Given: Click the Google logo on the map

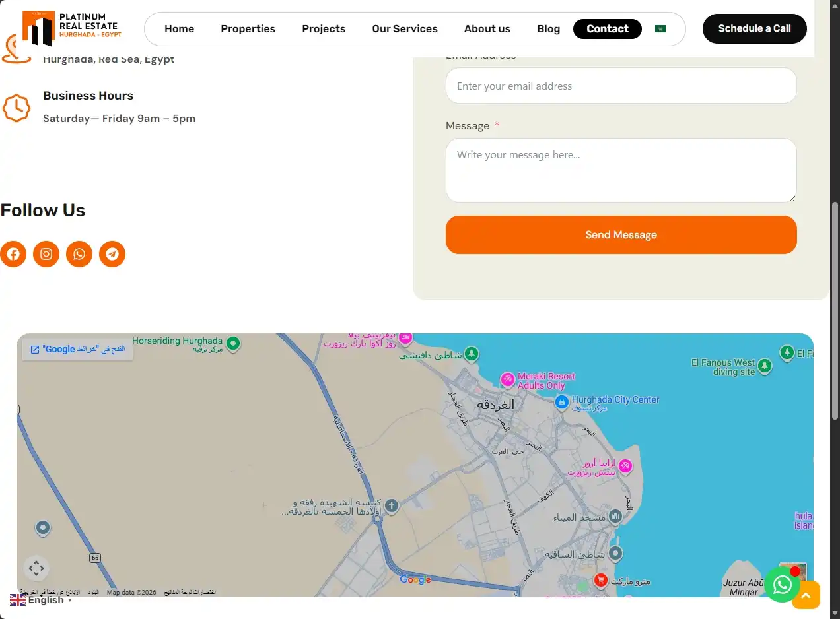Looking at the screenshot, I should (415, 579).
